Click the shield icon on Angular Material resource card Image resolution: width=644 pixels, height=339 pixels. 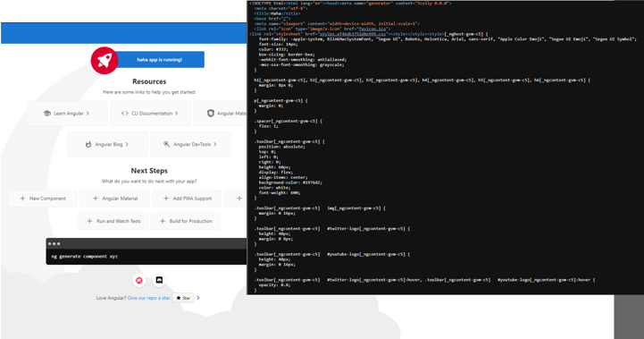[211, 113]
